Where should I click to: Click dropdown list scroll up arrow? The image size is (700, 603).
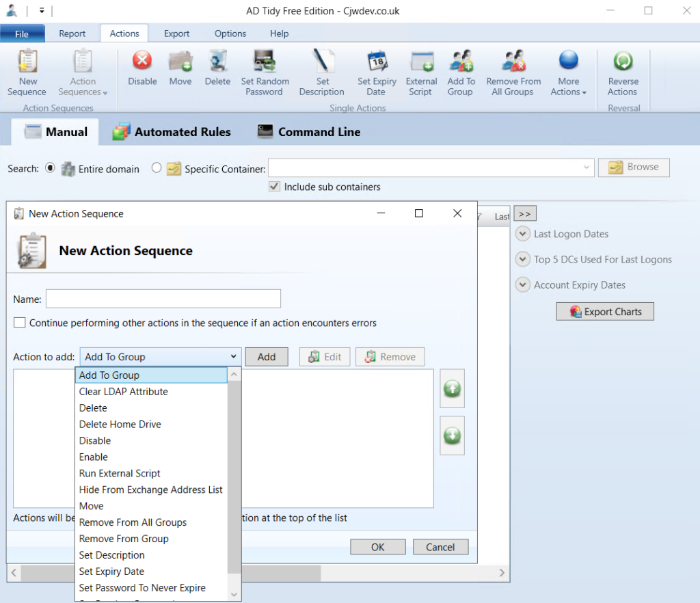(x=234, y=375)
